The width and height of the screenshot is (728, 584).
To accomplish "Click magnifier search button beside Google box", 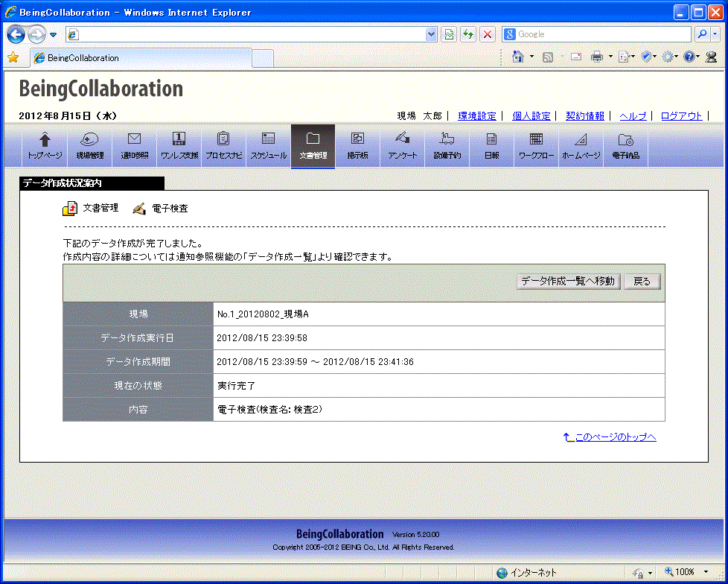I will (x=702, y=34).
